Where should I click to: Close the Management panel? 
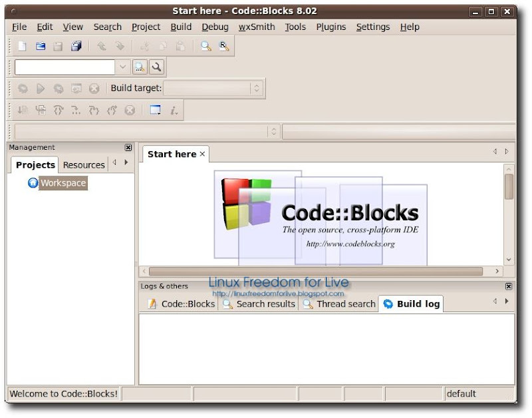click(x=128, y=148)
